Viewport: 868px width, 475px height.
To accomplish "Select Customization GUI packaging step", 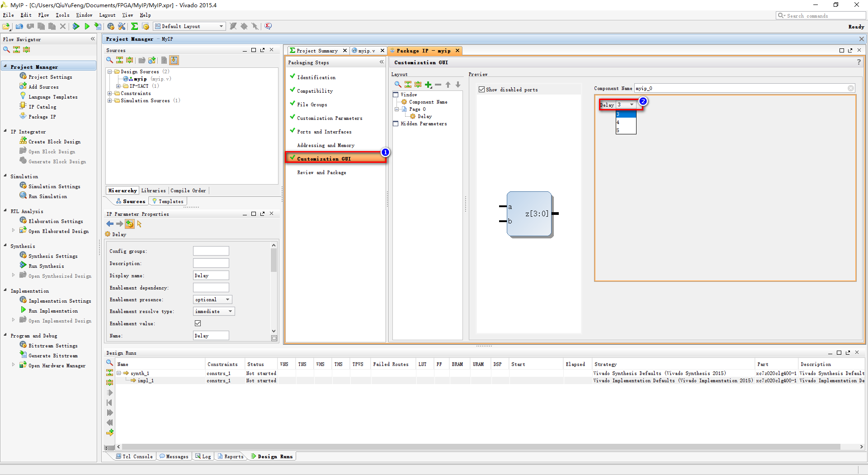I will click(335, 158).
